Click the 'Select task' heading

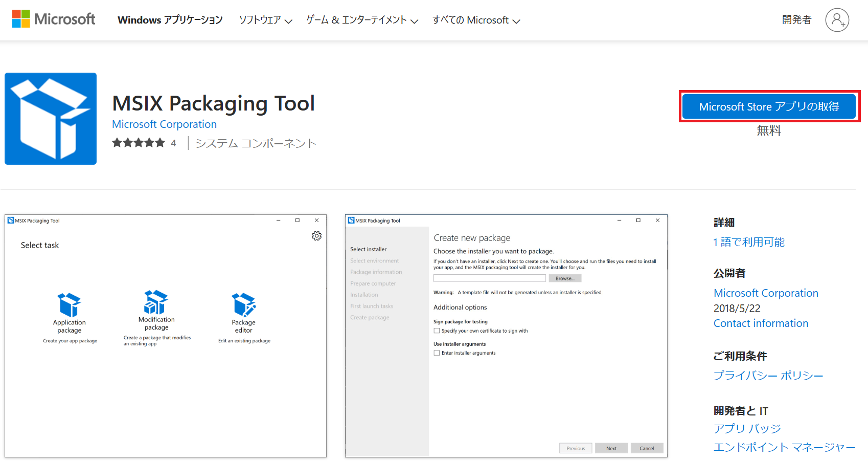40,245
